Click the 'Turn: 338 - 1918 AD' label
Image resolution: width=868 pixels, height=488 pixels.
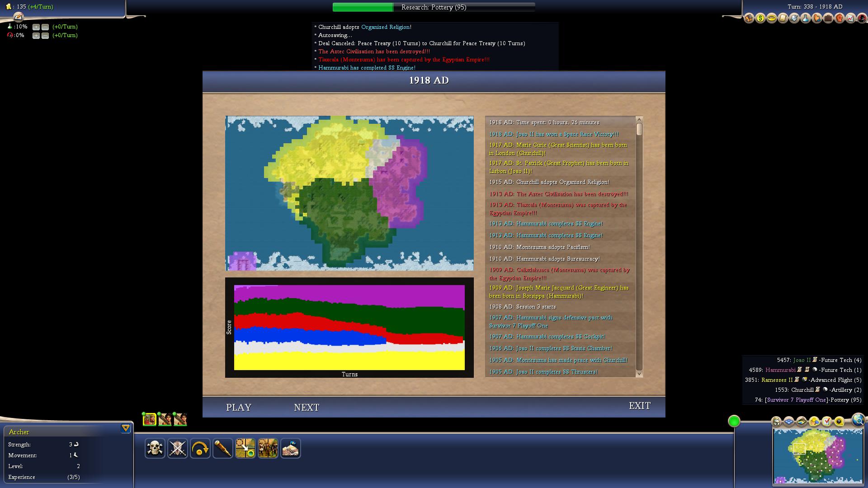pos(815,7)
